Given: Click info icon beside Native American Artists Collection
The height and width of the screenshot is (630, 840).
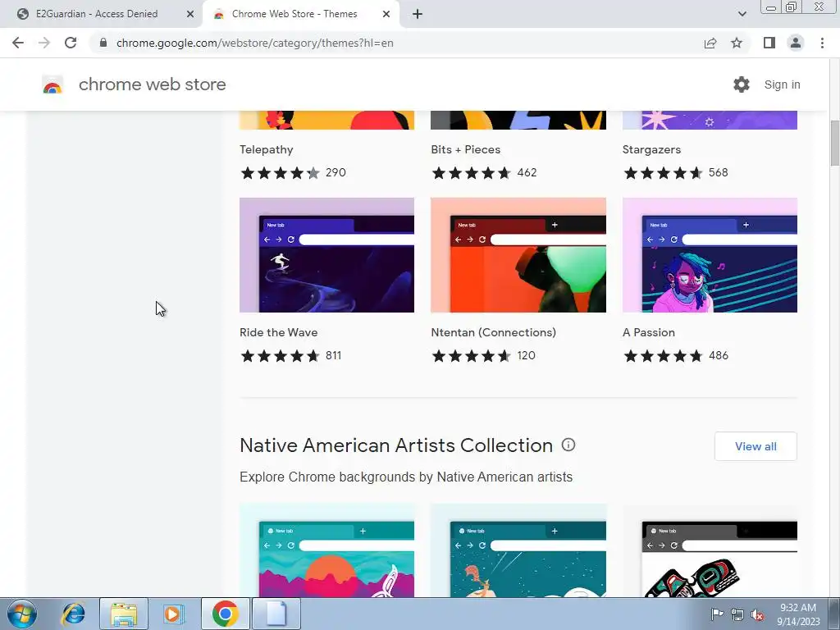Looking at the screenshot, I should point(568,445).
